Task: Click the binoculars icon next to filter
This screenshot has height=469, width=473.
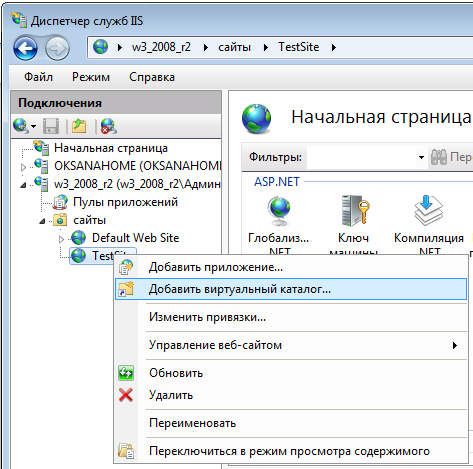Action: [438, 157]
